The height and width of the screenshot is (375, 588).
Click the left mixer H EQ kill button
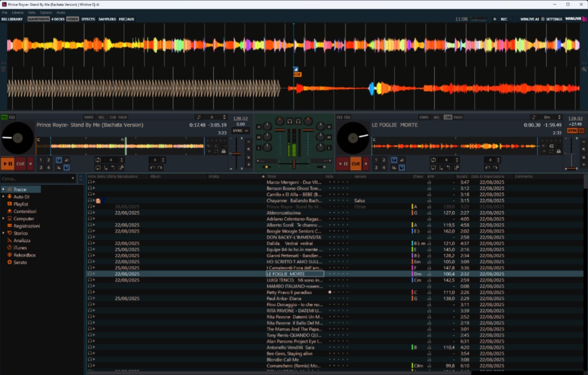pyautogui.click(x=259, y=127)
